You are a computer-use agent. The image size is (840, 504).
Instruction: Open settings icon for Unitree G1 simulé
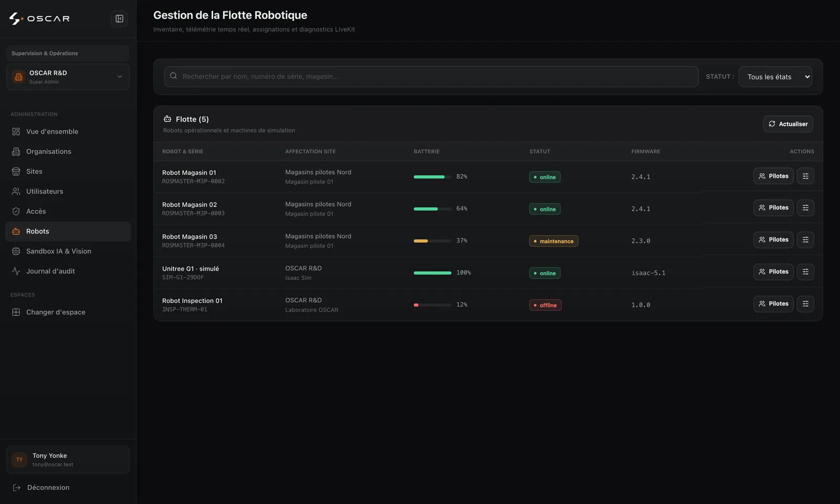pyautogui.click(x=805, y=272)
